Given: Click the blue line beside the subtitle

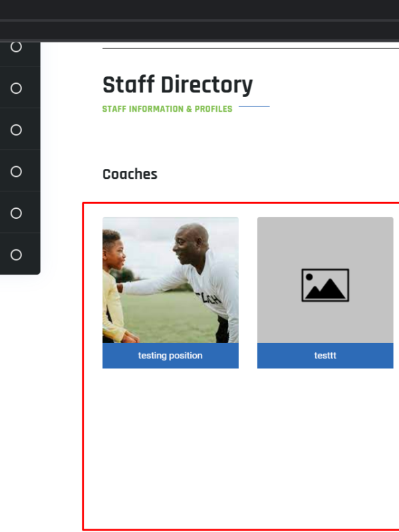Looking at the screenshot, I should click(x=254, y=106).
